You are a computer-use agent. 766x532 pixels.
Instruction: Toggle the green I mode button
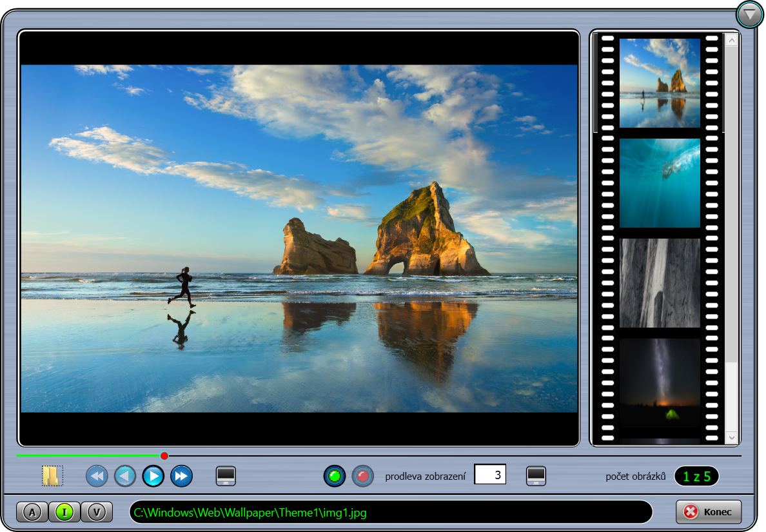coord(64,512)
